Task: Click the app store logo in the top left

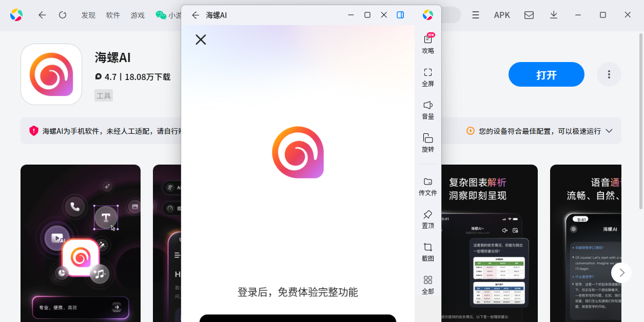Action: coord(16,15)
